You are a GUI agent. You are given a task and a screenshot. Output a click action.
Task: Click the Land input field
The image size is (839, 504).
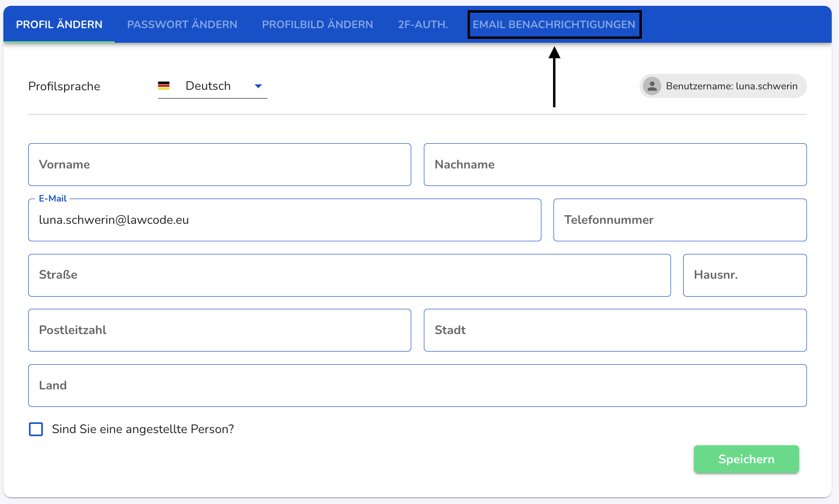[418, 386]
